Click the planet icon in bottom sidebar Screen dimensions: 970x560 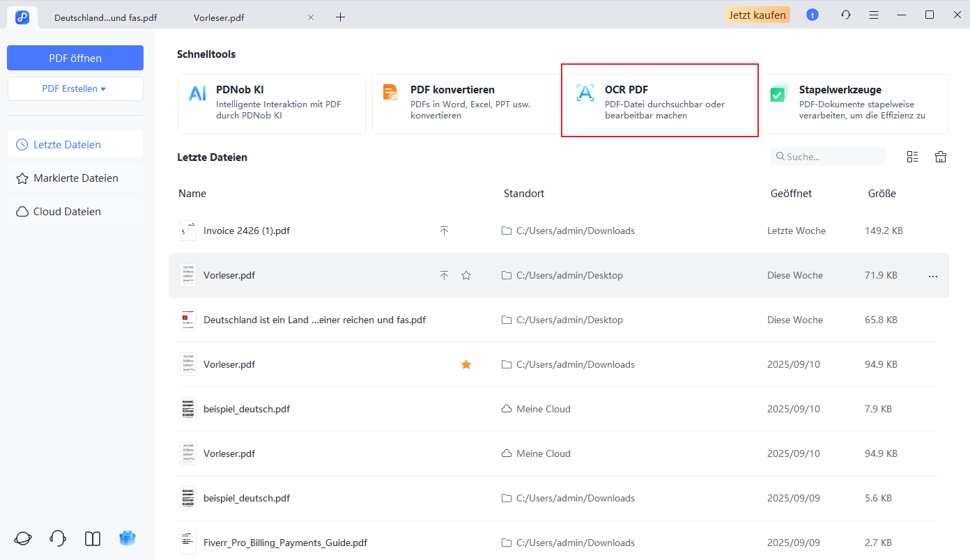coord(23,538)
